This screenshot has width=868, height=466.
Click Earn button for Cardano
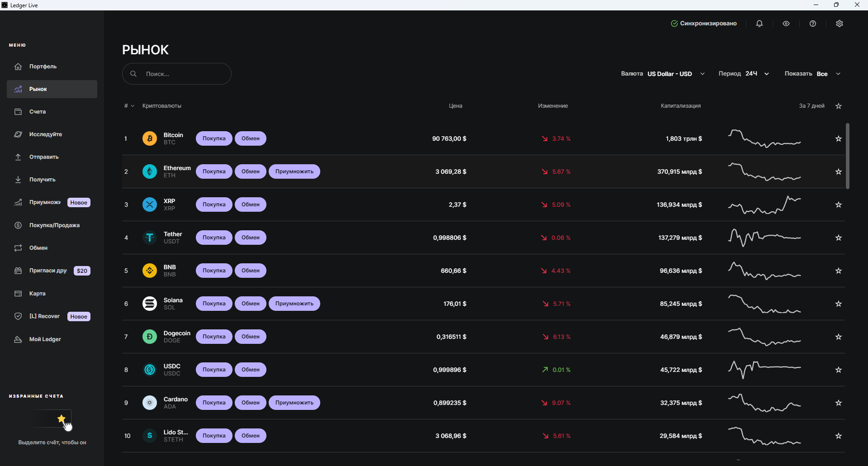(x=294, y=403)
